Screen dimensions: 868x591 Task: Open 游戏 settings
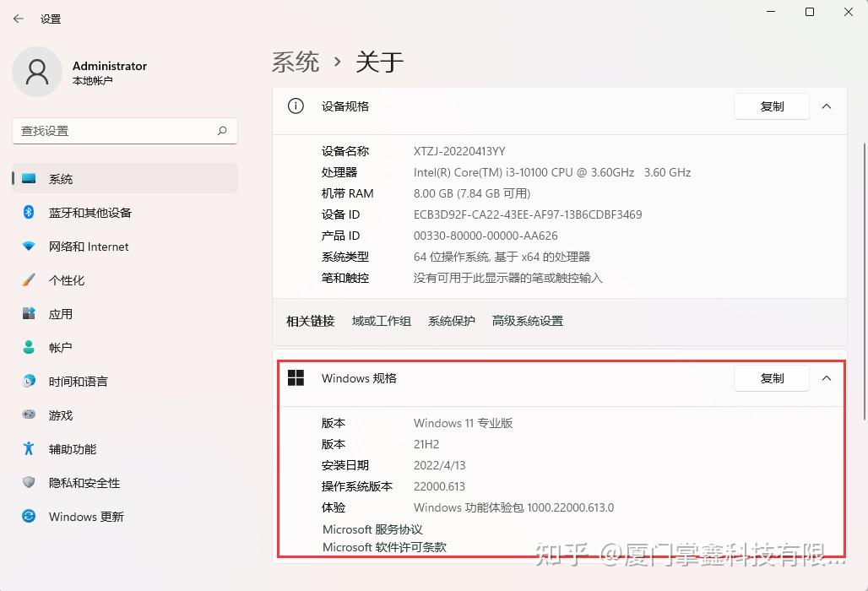pyautogui.click(x=125, y=415)
